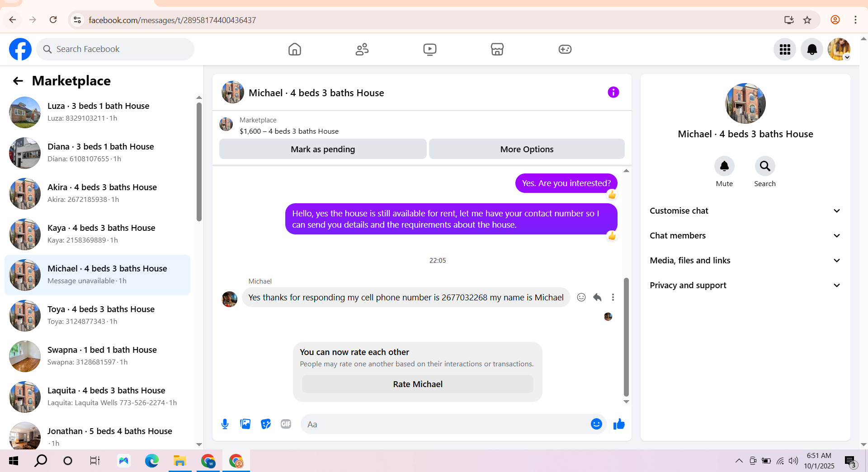Open the Kaya 4 beds 3 baths conversation
Image resolution: width=868 pixels, height=472 pixels.
[97, 234]
